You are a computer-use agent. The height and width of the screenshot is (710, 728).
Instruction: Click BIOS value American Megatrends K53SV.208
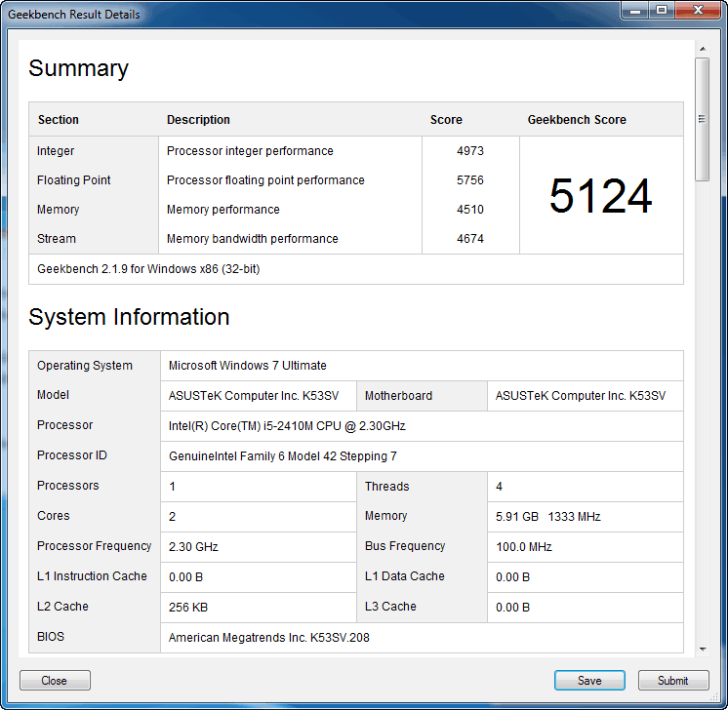click(268, 638)
